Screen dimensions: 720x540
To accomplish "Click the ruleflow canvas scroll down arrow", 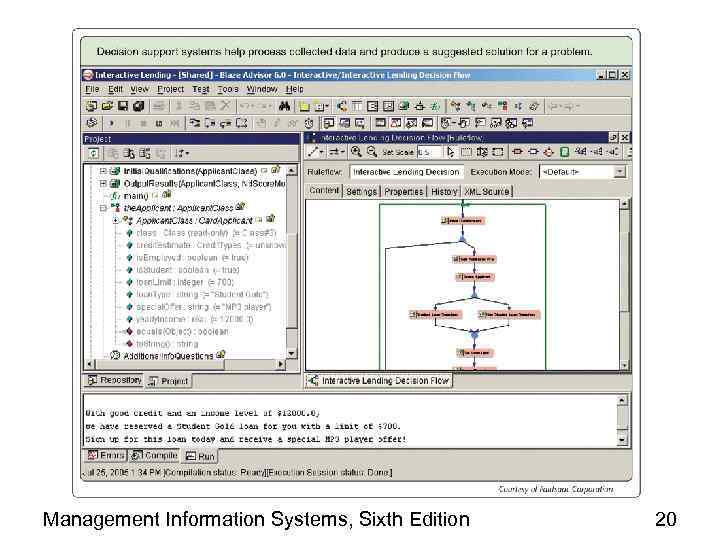I will [624, 366].
